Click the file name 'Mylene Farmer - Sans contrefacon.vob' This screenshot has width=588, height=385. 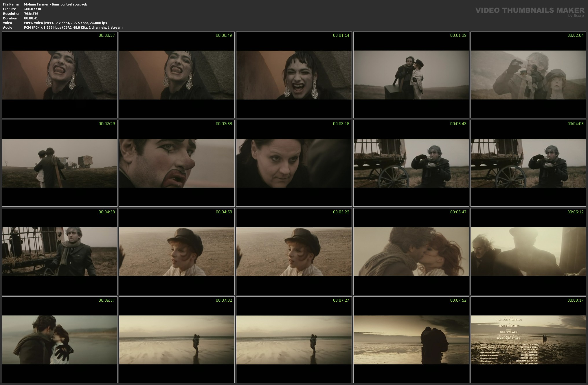56,4
